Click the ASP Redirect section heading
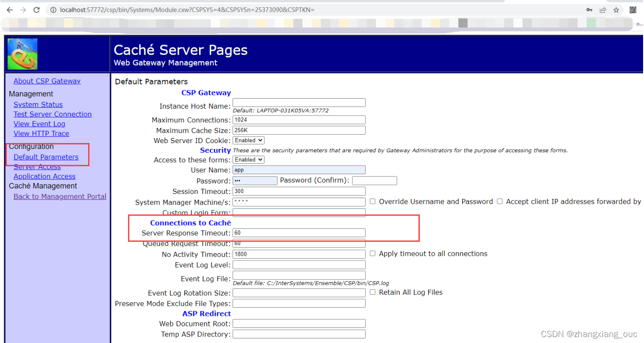This screenshot has width=644, height=343. 207,314
